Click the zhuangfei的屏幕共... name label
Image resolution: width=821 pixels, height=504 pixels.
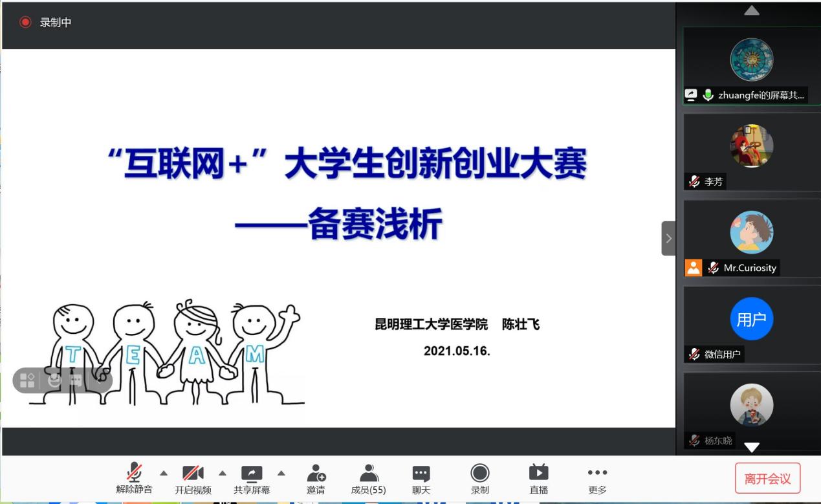pyautogui.click(x=761, y=95)
